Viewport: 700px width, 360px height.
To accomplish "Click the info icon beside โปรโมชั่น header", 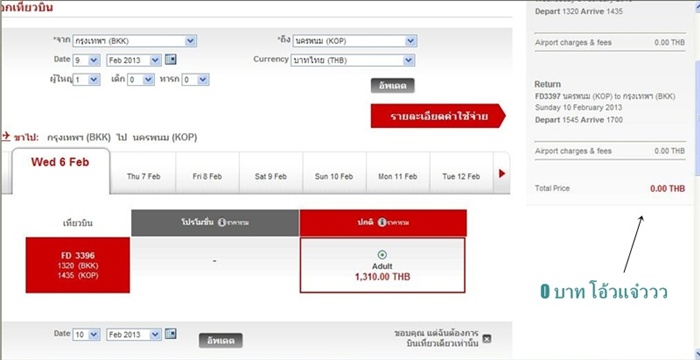I will [222, 222].
